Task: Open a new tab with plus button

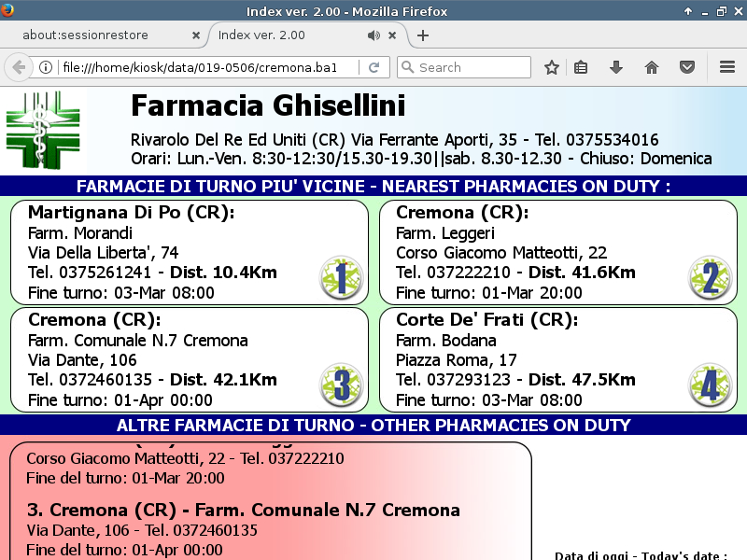Action: (423, 35)
